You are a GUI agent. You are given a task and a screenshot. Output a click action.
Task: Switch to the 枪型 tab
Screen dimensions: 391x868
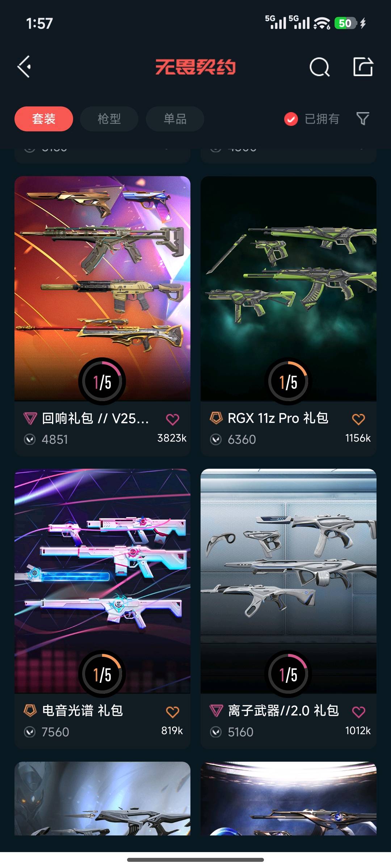(109, 119)
